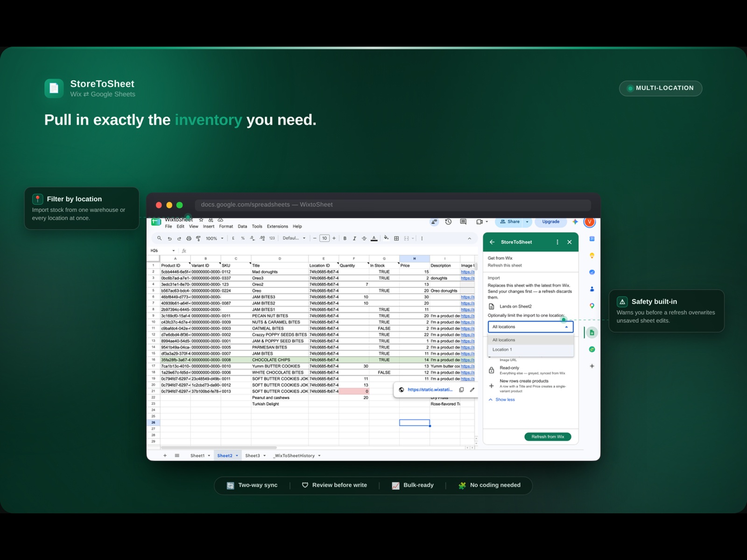Toggle bold formatting
The image size is (747, 560).
pyautogui.click(x=345, y=238)
